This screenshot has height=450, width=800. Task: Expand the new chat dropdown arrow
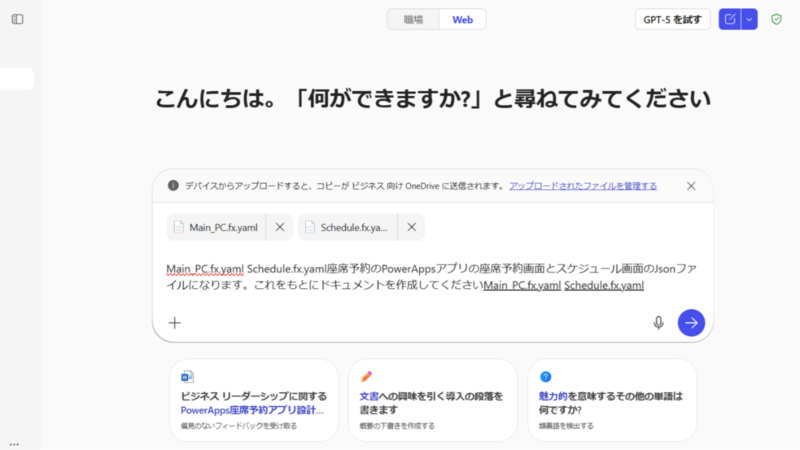(x=749, y=19)
